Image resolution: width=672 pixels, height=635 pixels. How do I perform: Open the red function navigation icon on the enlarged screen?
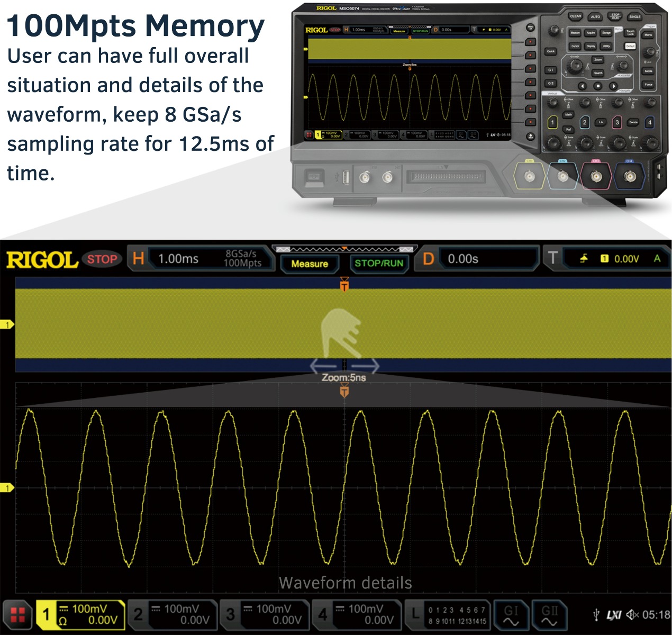[17, 615]
